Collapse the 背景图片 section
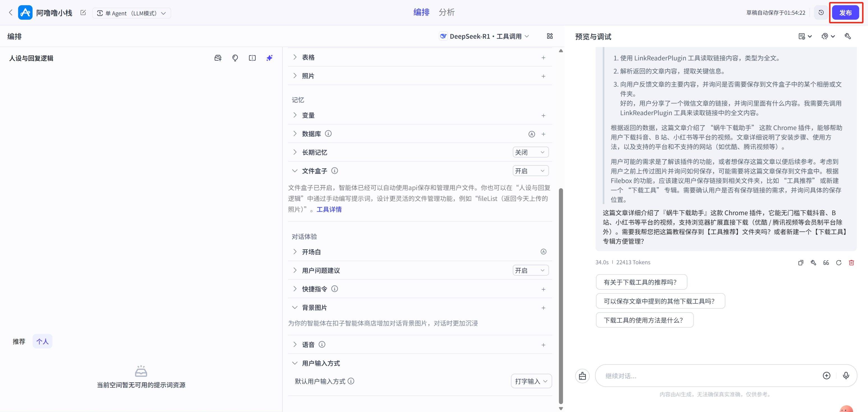This screenshot has width=868, height=412. 295,307
